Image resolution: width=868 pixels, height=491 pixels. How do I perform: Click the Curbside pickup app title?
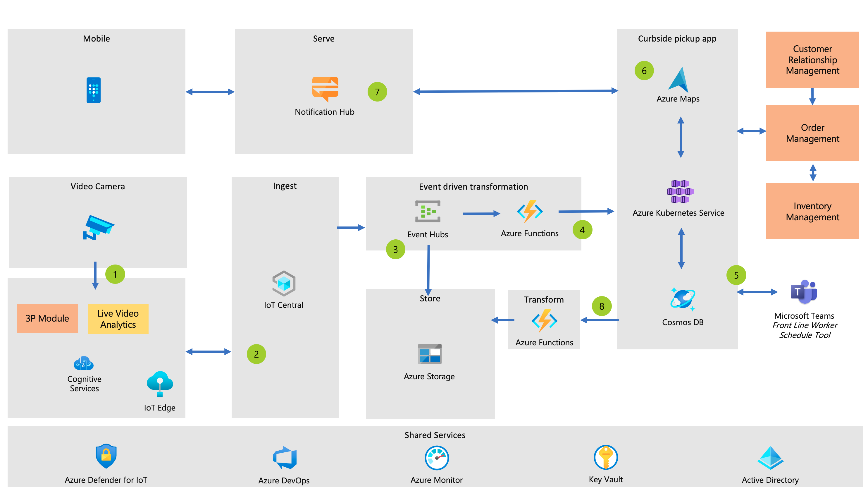tap(677, 39)
